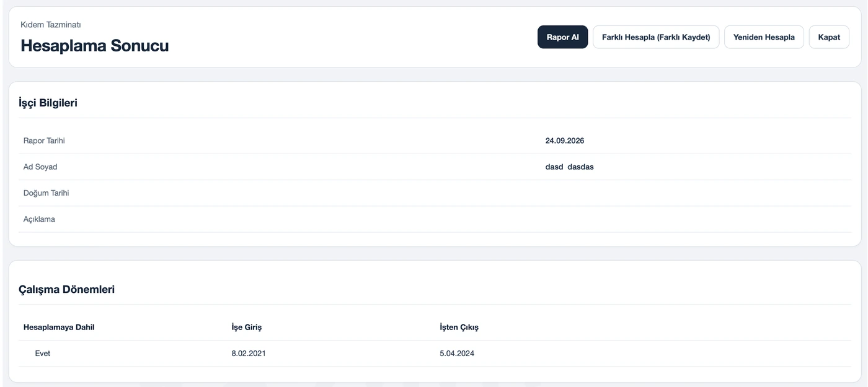
Task: Click the İşten Çıkış column header
Action: tap(459, 327)
